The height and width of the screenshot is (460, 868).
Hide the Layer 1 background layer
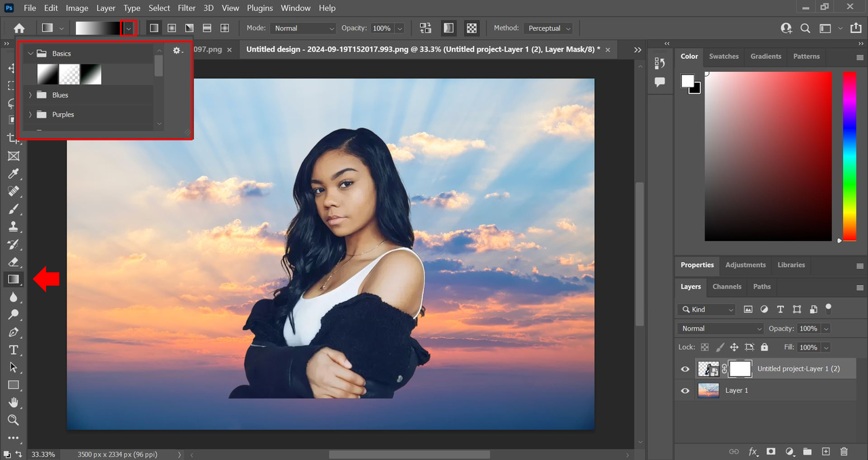(x=685, y=391)
